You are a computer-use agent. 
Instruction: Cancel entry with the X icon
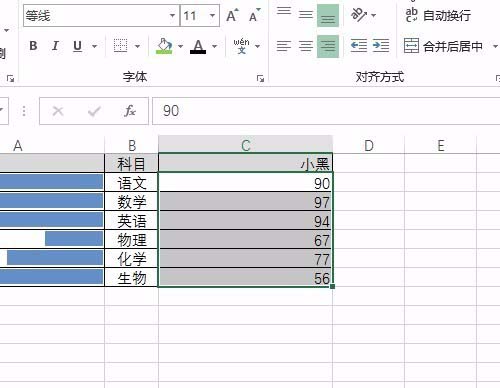click(x=58, y=111)
